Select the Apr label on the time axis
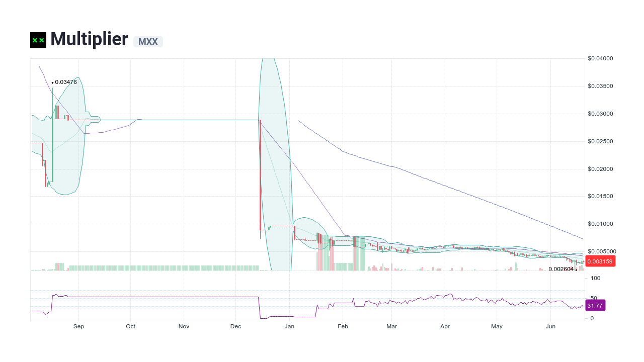The image size is (644, 362). tap(445, 326)
